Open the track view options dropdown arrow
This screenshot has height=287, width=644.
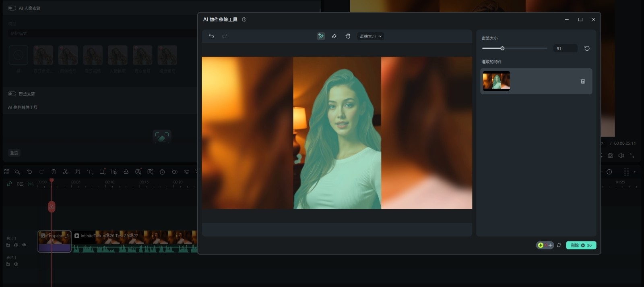635,172
